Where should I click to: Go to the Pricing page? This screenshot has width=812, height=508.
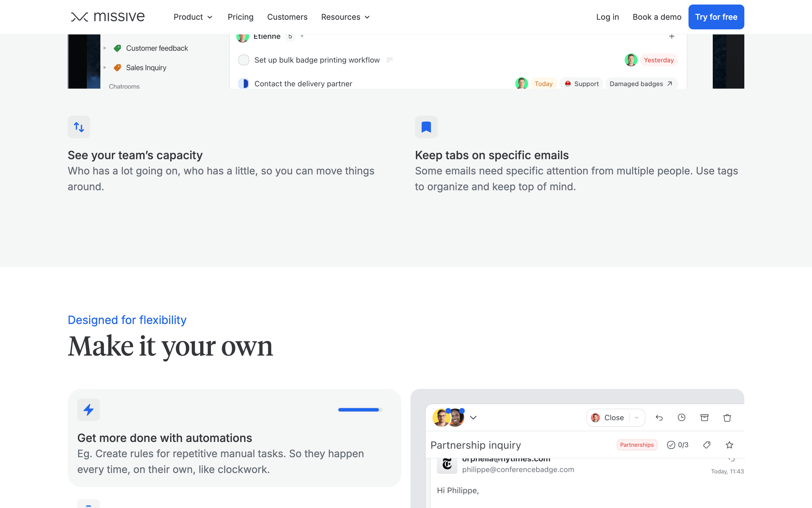240,17
